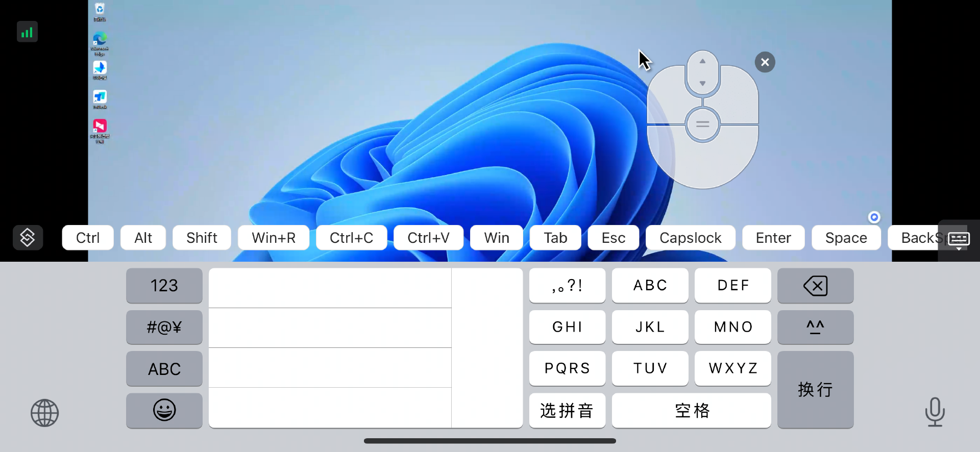Send the Tab key
This screenshot has height=452, width=980.
click(555, 238)
